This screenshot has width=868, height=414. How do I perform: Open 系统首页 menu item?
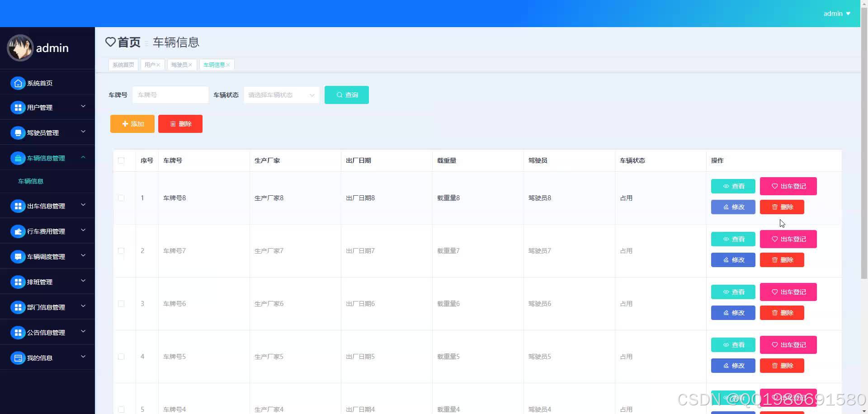[47, 83]
